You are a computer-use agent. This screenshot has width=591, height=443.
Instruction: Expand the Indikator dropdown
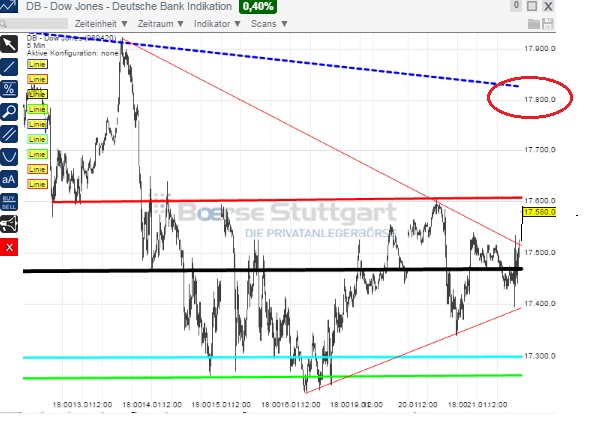pyautogui.click(x=217, y=24)
